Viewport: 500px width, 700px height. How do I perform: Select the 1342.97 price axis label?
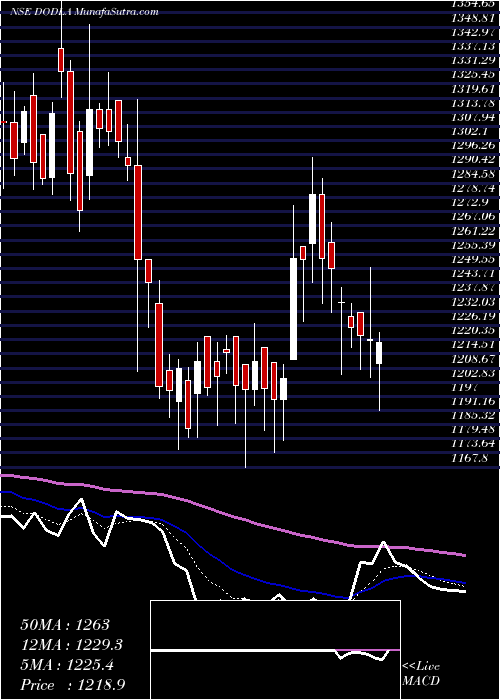click(474, 33)
